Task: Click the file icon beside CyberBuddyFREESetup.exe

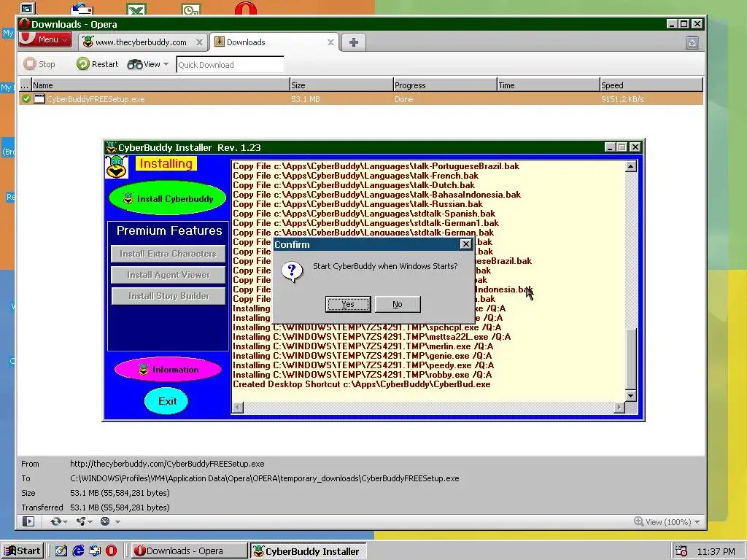Action: point(39,98)
